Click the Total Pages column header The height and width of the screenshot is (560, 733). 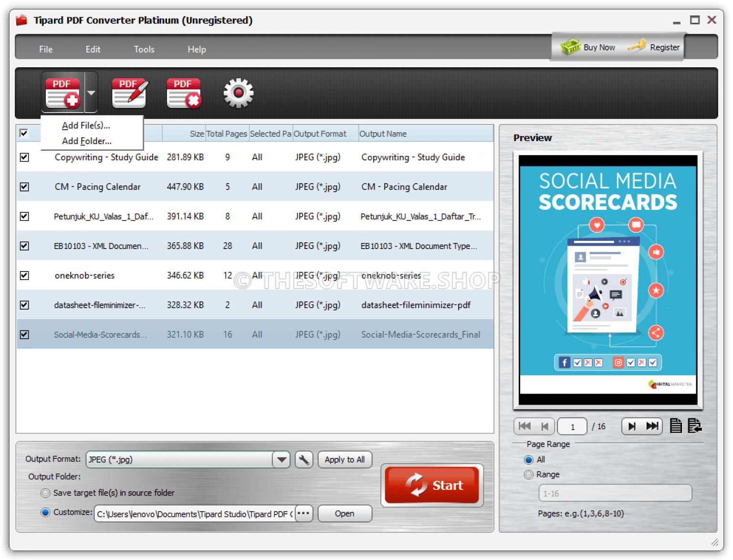(227, 134)
